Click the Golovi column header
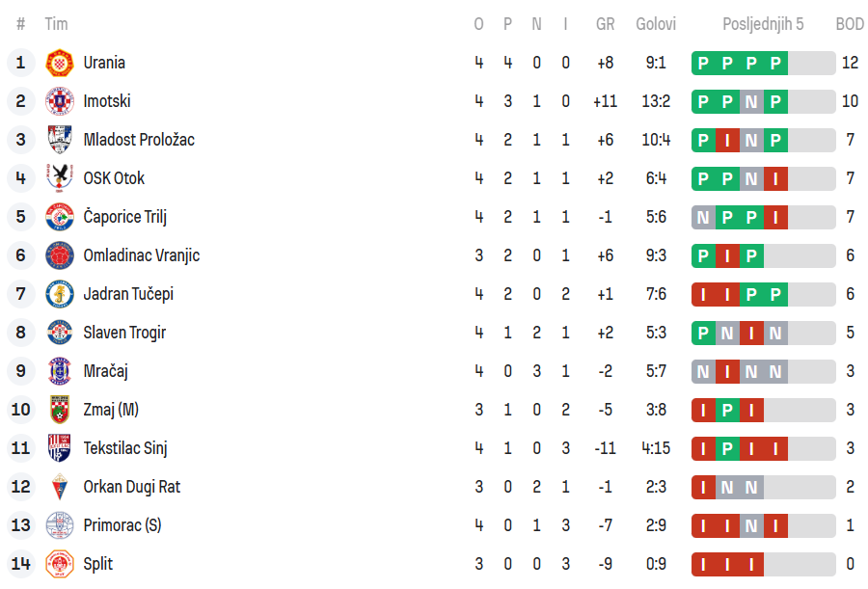 (656, 24)
